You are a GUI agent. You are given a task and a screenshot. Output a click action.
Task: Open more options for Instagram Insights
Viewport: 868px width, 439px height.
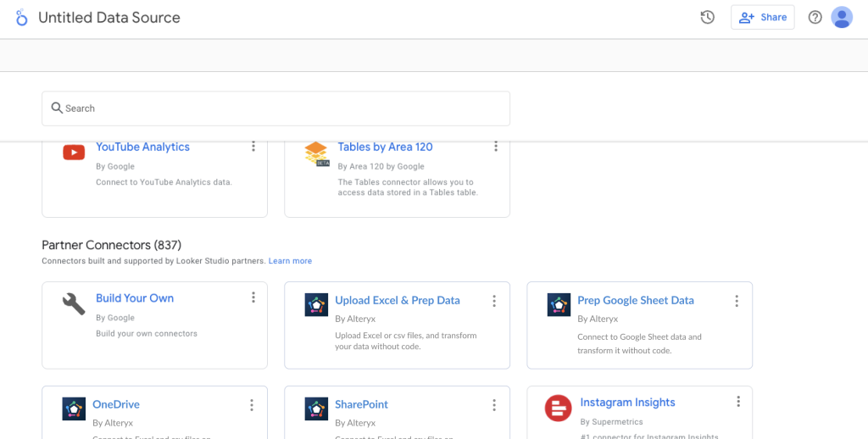pos(738,402)
